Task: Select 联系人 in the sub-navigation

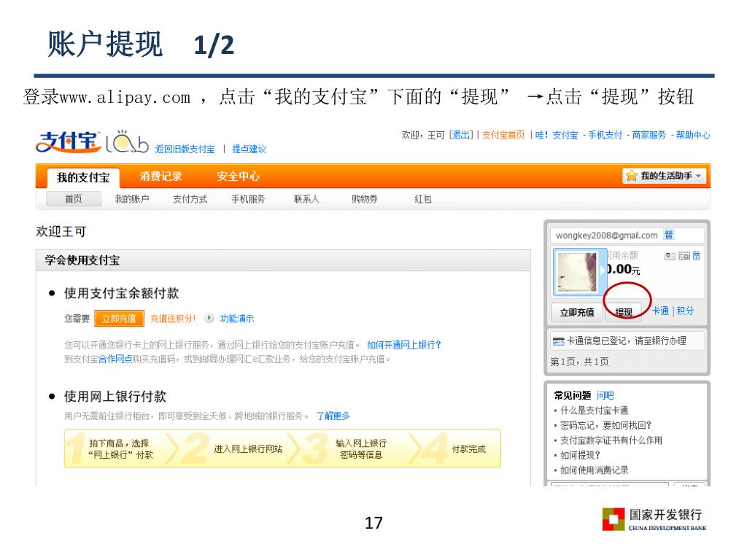Action: click(306, 199)
